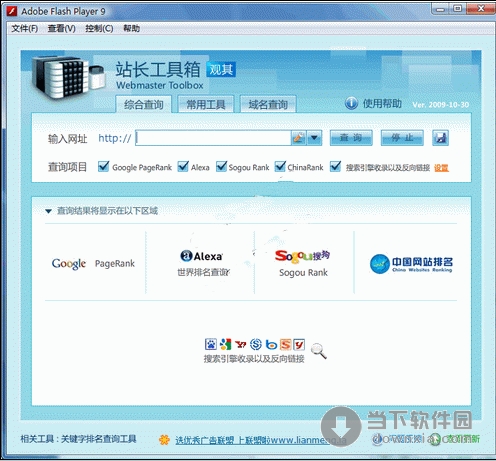Open the 帮助 menu
This screenshot has height=461, width=496.
point(131,29)
